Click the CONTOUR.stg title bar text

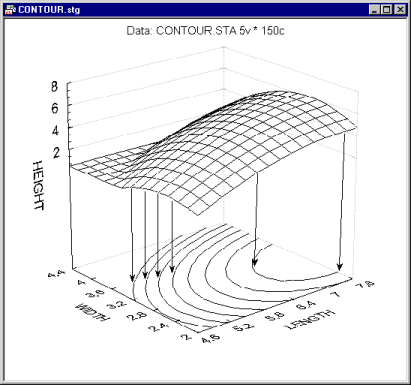tap(49, 10)
